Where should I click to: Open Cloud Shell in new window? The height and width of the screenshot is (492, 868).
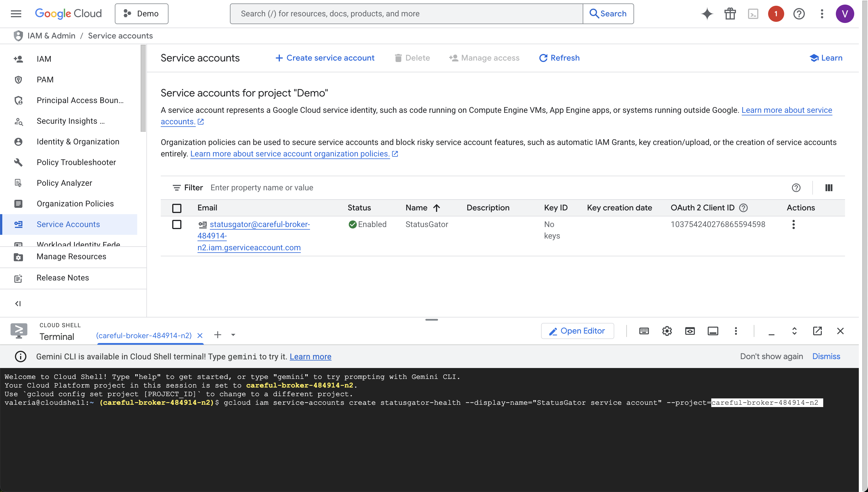tap(817, 331)
